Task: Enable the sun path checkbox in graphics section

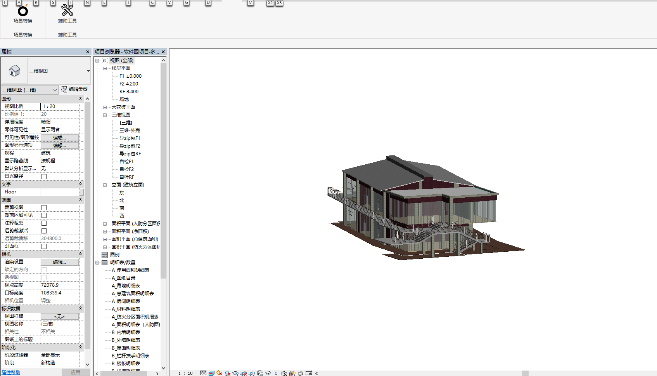Action: pyautogui.click(x=44, y=176)
